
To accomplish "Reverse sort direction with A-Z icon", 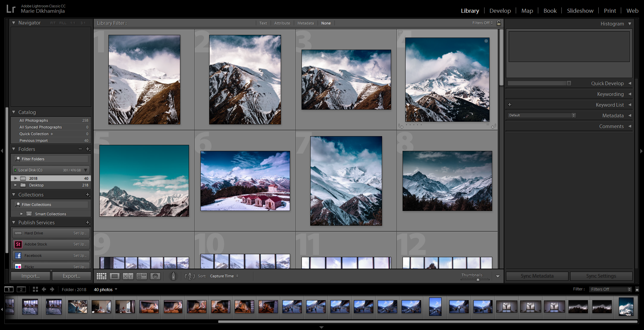I will [190, 276].
